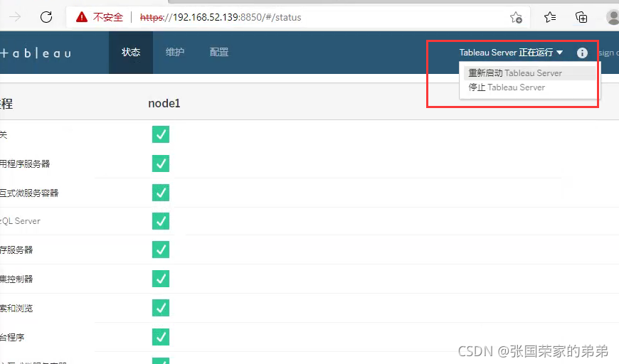The width and height of the screenshot is (619, 364).
Task: Click the green status check for 集控制器
Action: point(161,279)
